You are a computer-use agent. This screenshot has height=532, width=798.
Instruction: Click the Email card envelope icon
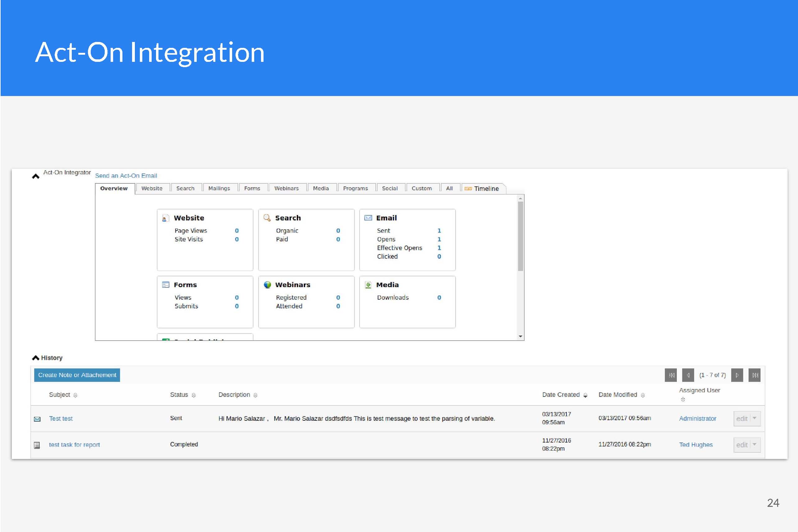(368, 218)
